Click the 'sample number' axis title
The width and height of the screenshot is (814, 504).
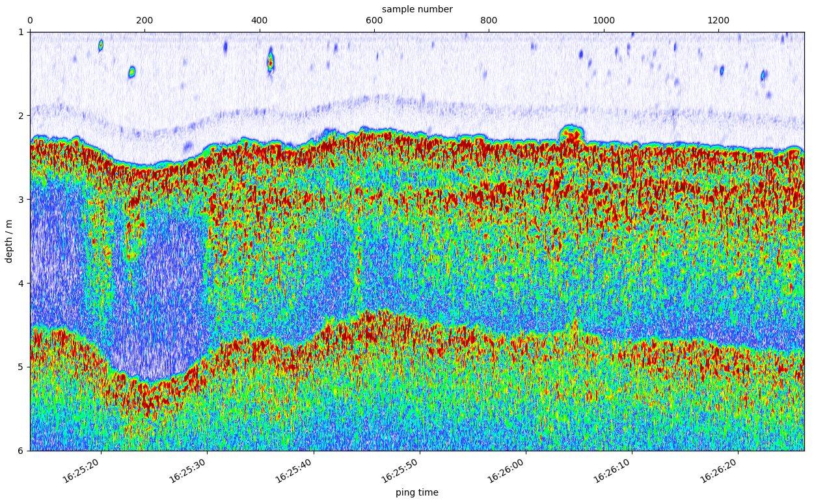click(x=417, y=9)
